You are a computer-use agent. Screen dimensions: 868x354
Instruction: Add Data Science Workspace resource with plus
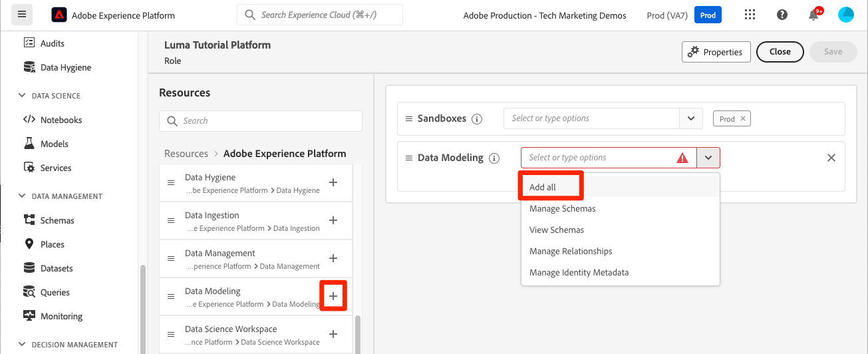click(333, 334)
